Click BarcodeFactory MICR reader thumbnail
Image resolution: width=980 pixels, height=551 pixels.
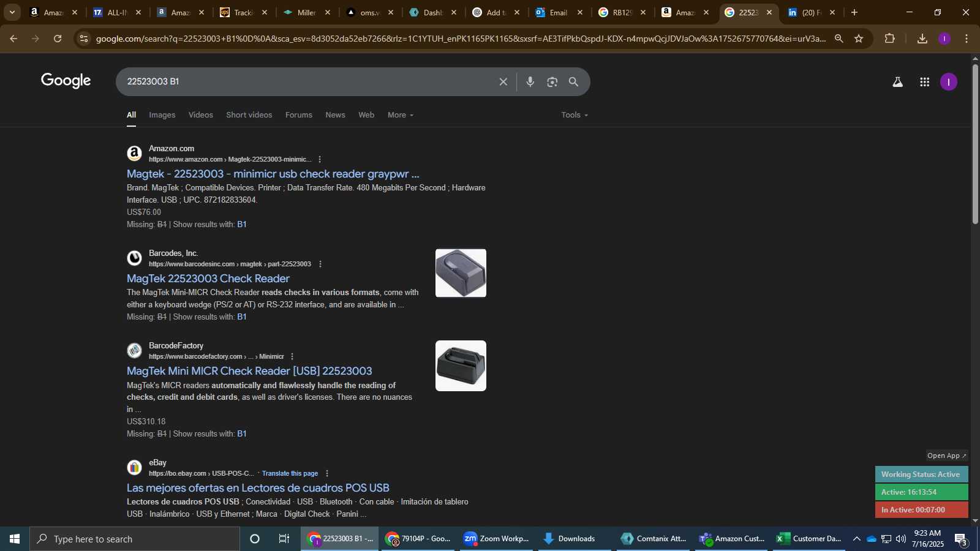click(x=461, y=365)
